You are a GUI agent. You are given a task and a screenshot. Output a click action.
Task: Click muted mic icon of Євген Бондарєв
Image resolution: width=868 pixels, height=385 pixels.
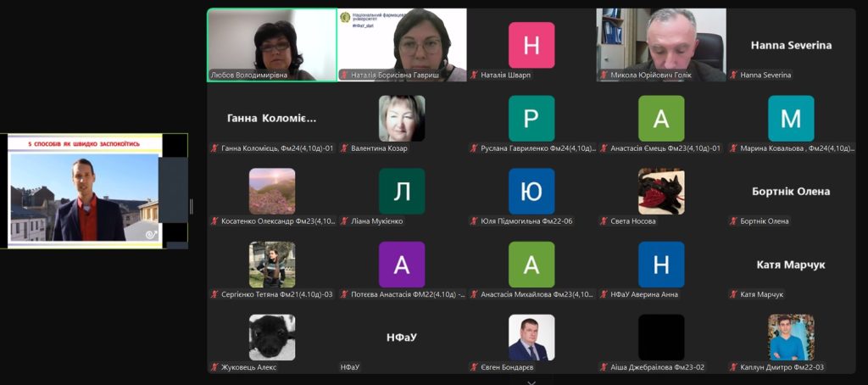[x=474, y=366]
